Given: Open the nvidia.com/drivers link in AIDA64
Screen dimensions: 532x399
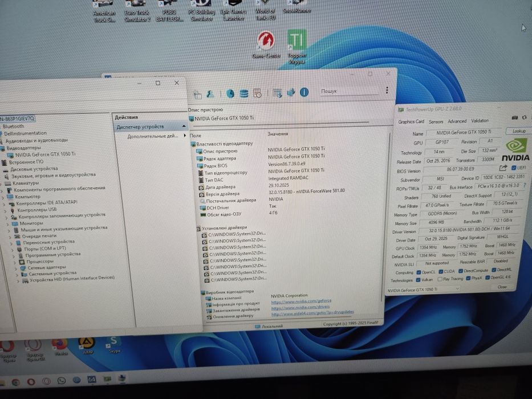Looking at the screenshot, I should click(300, 307).
